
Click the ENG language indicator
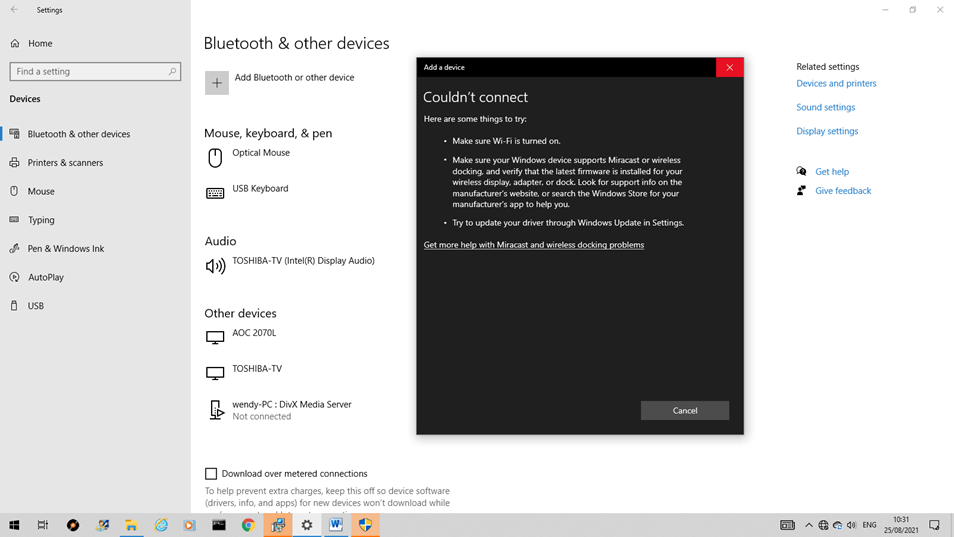coord(869,525)
